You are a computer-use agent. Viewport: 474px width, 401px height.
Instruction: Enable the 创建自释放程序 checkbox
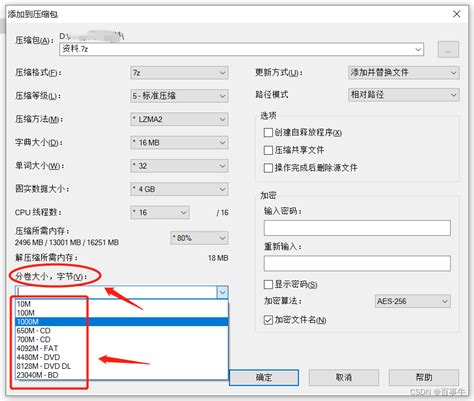click(x=268, y=132)
